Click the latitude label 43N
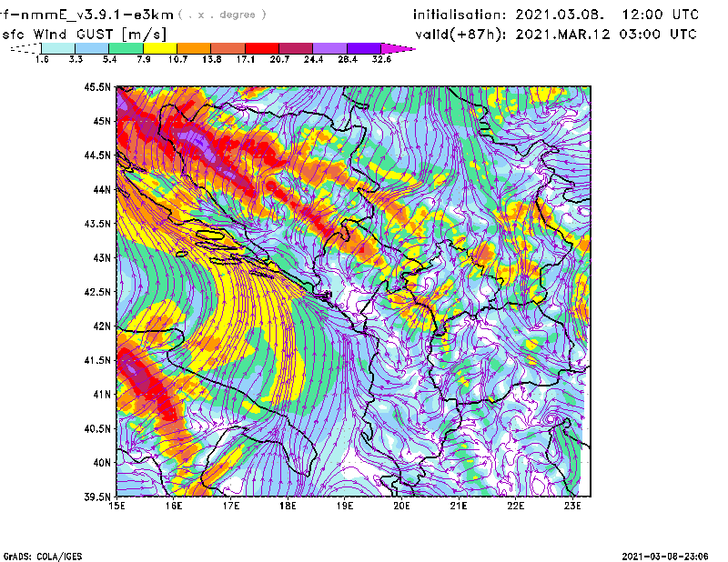The height and width of the screenshot is (562, 728). (x=102, y=257)
